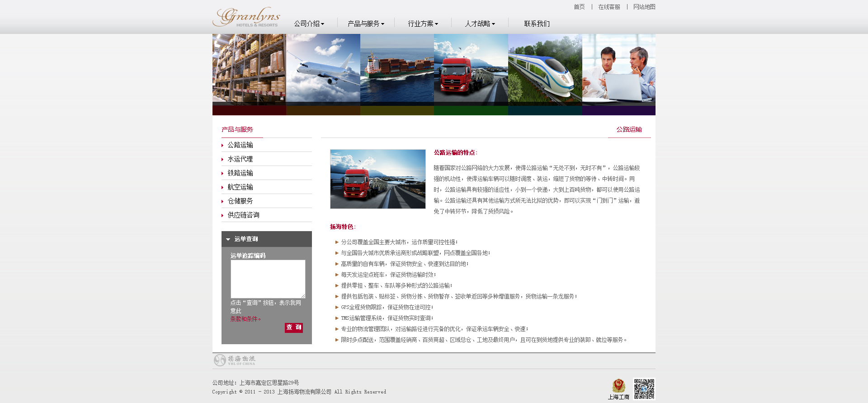Select 仓储服务 in the sidebar

pos(240,201)
